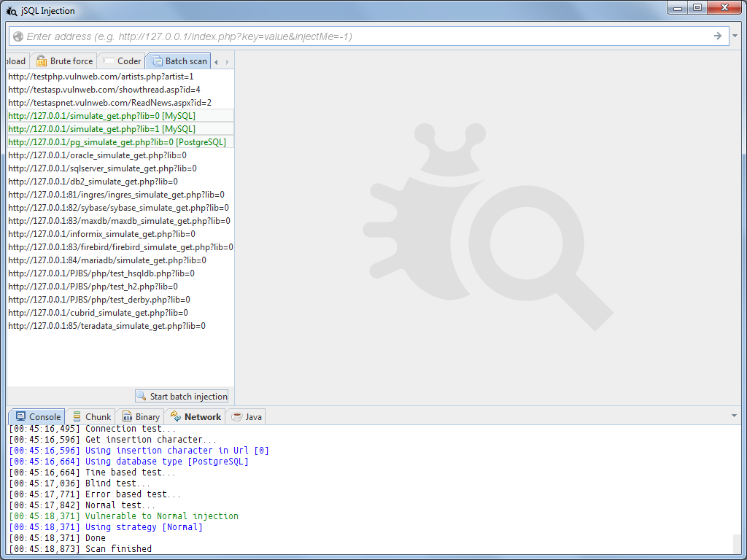Expand the address bar options dropdown arrow
The image size is (747, 560).
735,36
